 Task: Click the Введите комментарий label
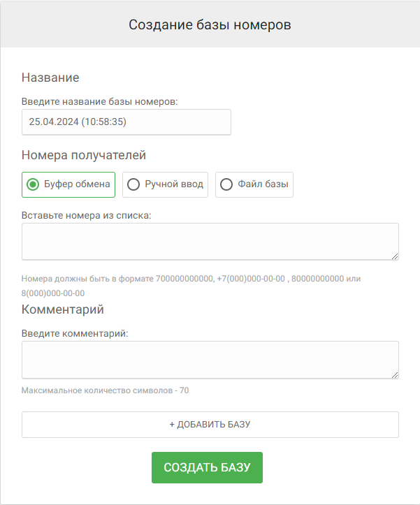pyautogui.click(x=75, y=333)
